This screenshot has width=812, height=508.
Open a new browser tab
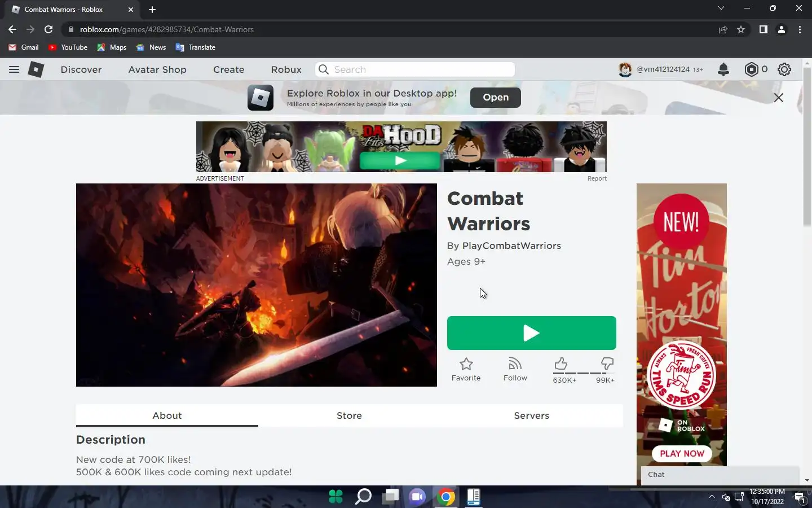click(x=152, y=10)
